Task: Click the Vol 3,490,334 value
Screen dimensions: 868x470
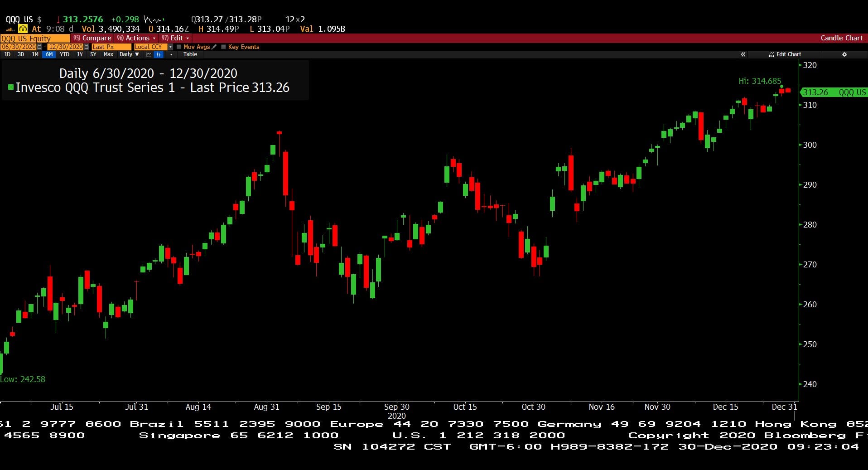Action: (111, 29)
